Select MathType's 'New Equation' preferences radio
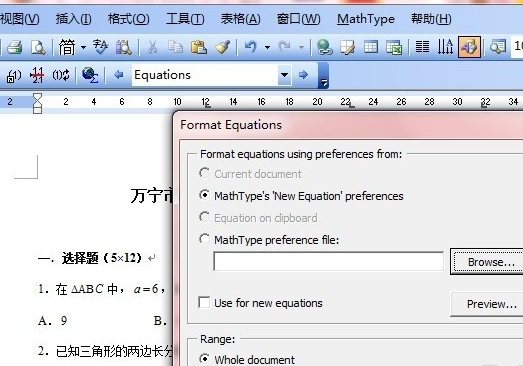This screenshot has height=366, width=523. click(204, 195)
